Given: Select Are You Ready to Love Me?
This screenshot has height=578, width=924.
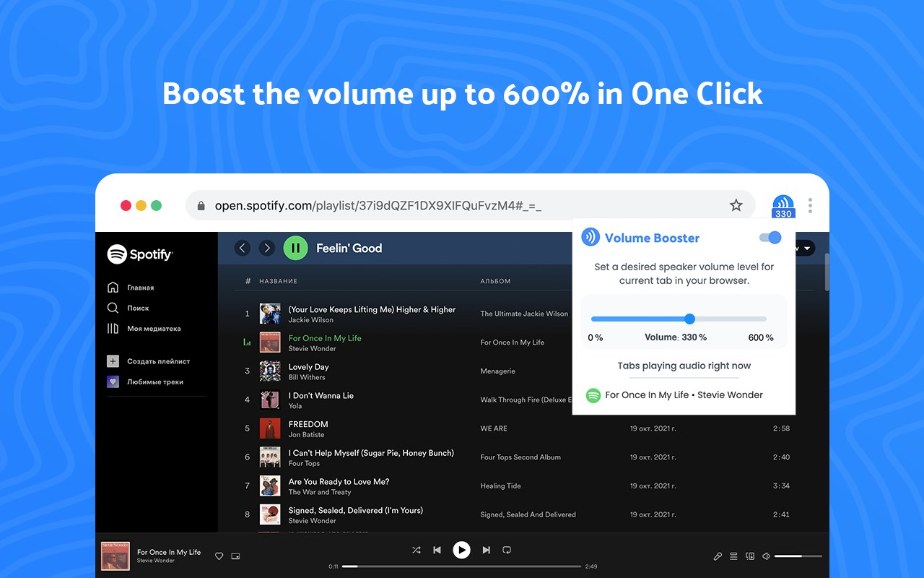Looking at the screenshot, I should tap(339, 482).
